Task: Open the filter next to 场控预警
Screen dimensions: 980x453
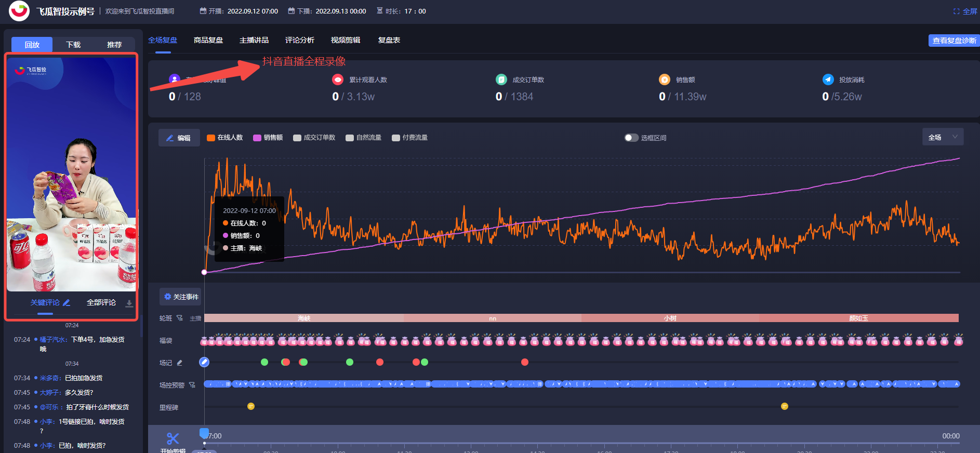Action: (x=192, y=385)
